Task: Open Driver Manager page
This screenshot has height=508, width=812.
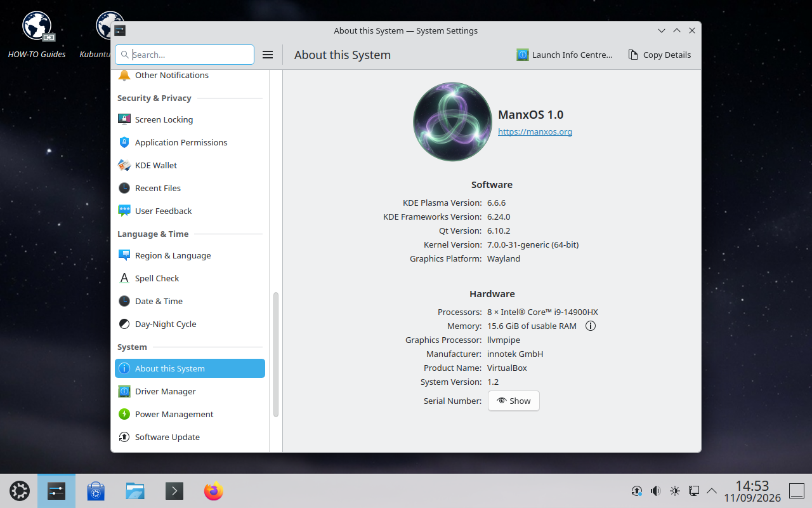Action: [x=190, y=391]
